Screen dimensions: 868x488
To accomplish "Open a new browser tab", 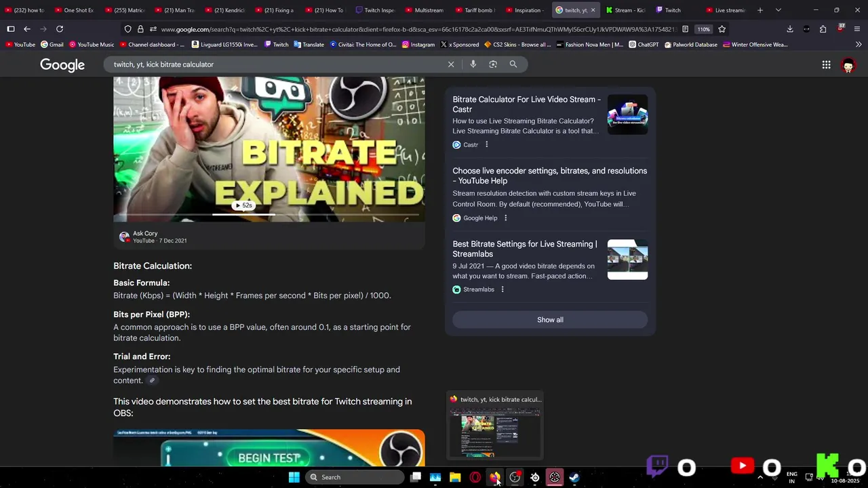I will point(760,10).
